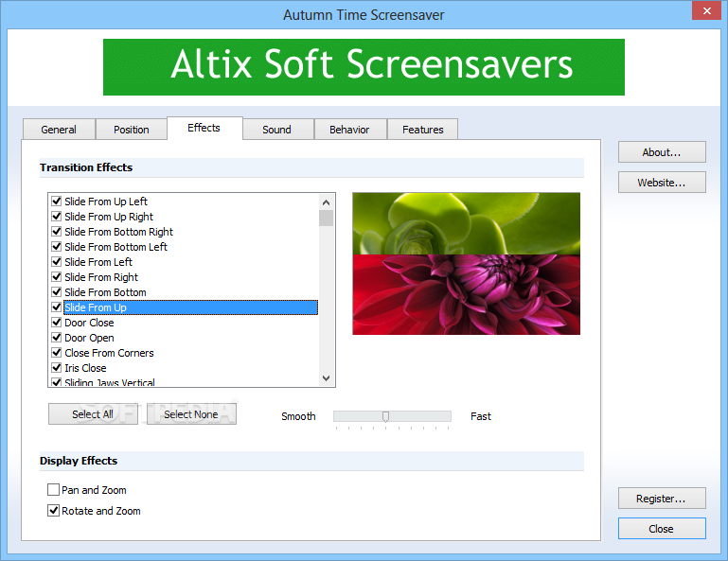The height and width of the screenshot is (561, 728).
Task: Close the settings dialog via Close button
Action: (662, 529)
